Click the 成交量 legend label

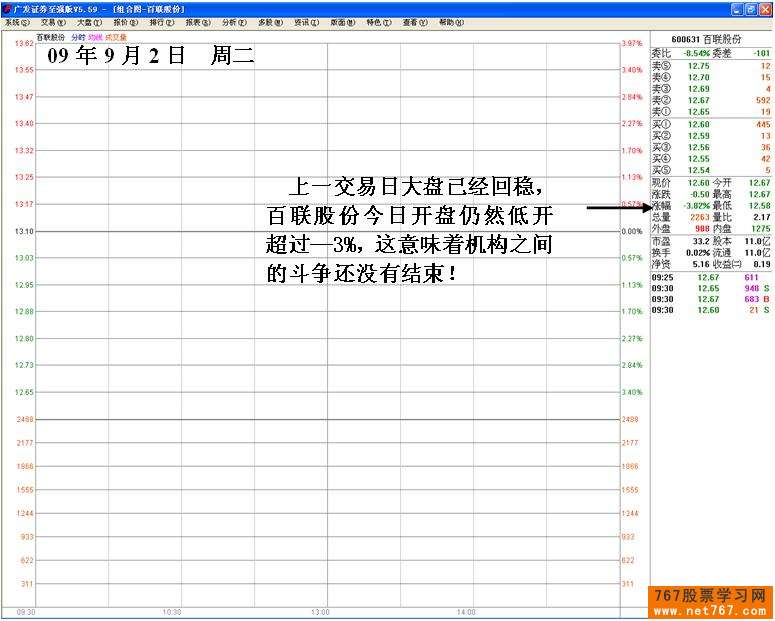(x=116, y=38)
